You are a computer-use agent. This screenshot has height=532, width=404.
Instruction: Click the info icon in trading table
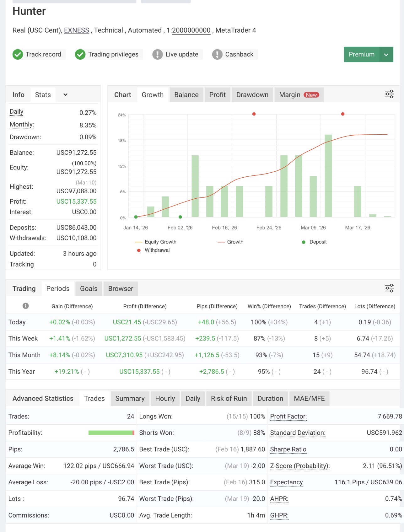26,306
